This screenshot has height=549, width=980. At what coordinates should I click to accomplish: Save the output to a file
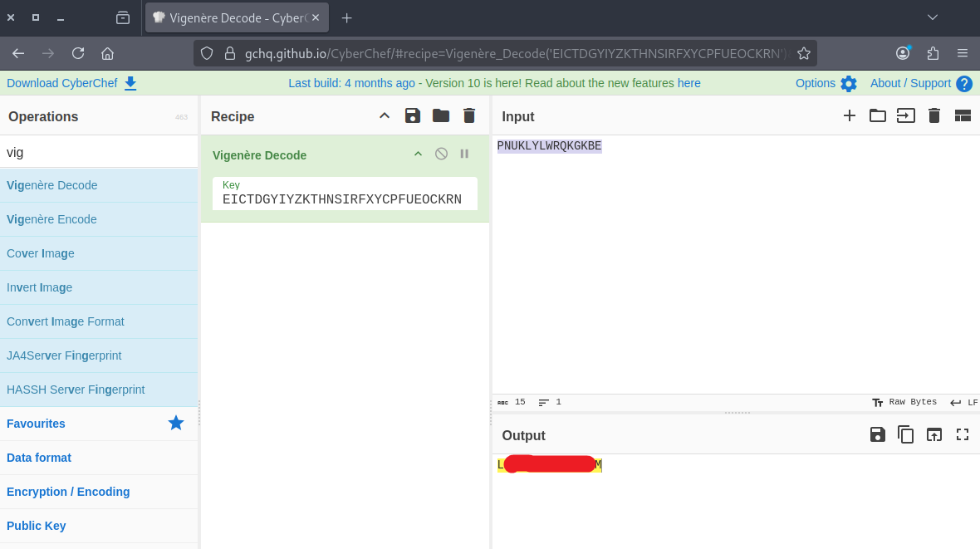tap(877, 434)
